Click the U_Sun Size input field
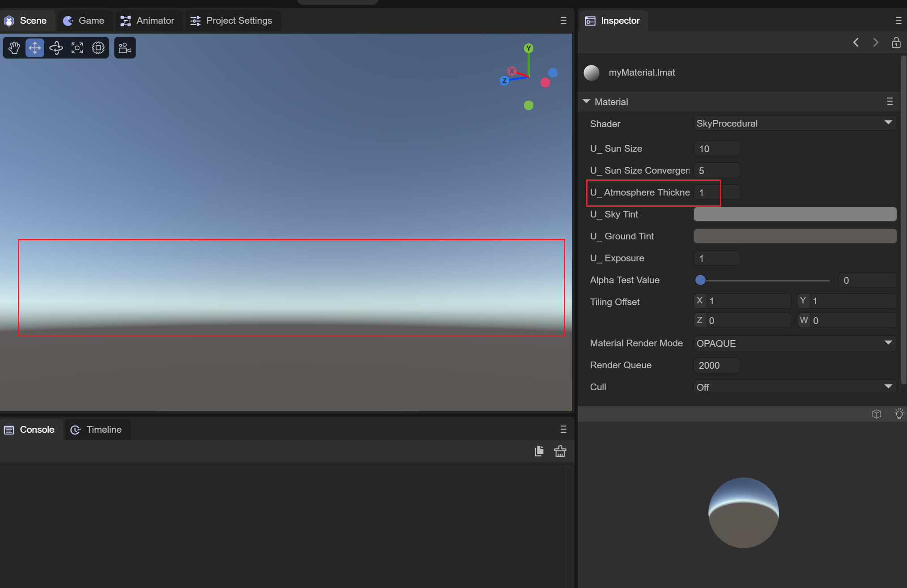 [717, 149]
